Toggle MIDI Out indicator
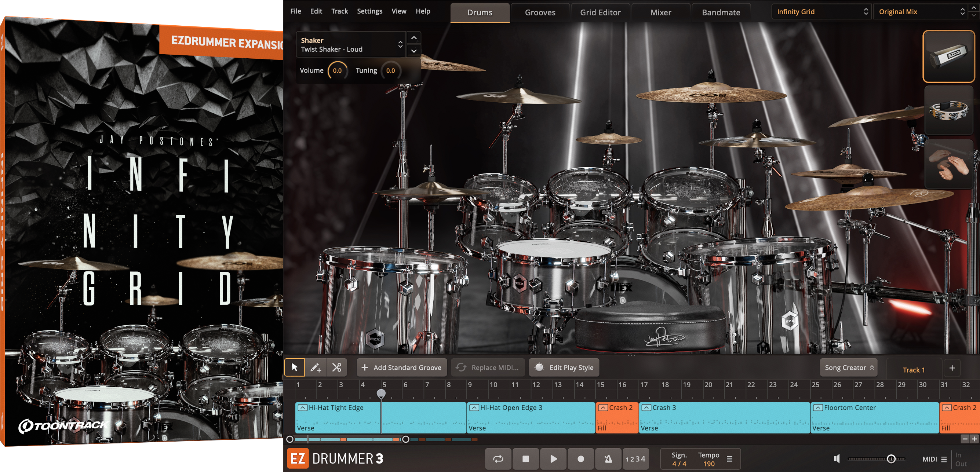Screen dimensions: 980x472 pos(961,464)
